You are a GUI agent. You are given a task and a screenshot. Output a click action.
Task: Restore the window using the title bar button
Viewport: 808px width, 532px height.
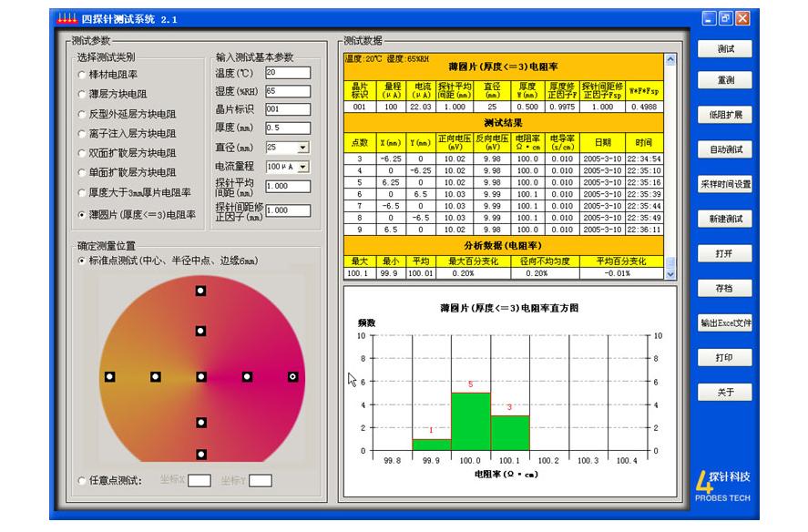click(726, 18)
